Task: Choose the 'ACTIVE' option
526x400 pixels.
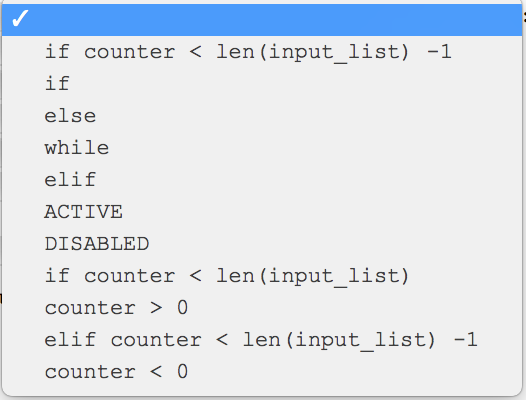Action: [x=262, y=212]
